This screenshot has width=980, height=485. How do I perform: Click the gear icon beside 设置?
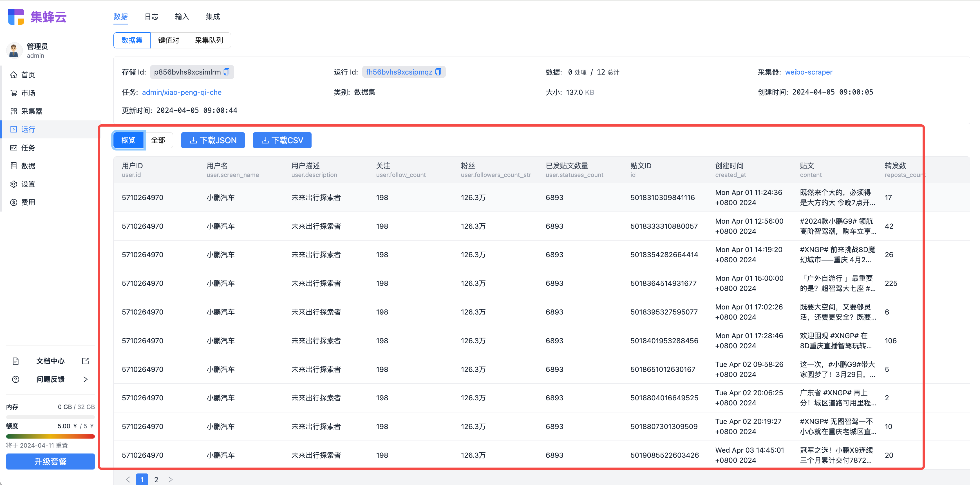[x=14, y=184]
